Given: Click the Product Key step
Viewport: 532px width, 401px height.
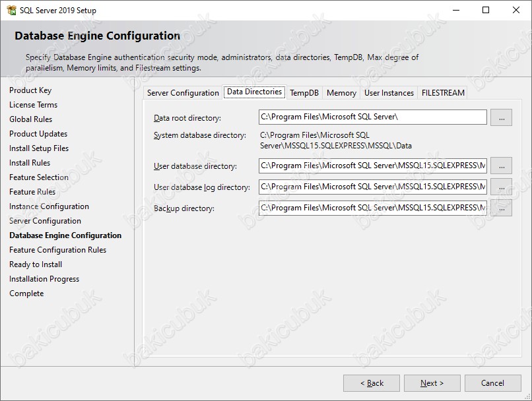Looking at the screenshot, I should click(x=30, y=90).
